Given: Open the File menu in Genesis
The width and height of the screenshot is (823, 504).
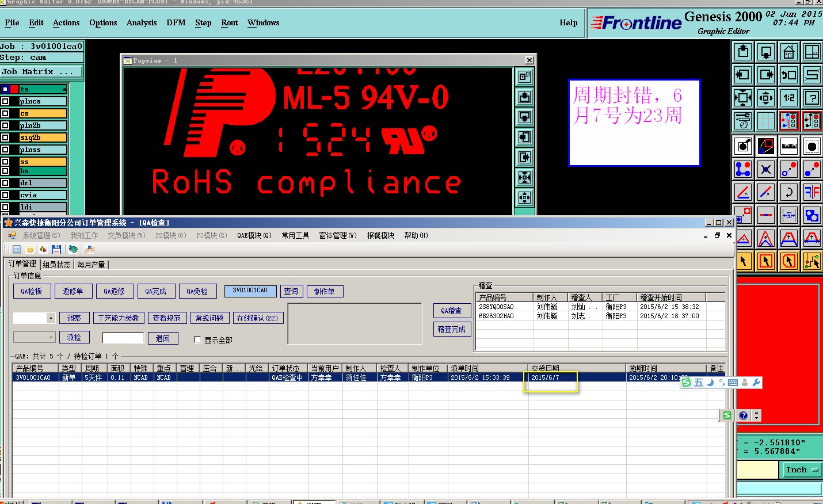Looking at the screenshot, I should [x=12, y=23].
